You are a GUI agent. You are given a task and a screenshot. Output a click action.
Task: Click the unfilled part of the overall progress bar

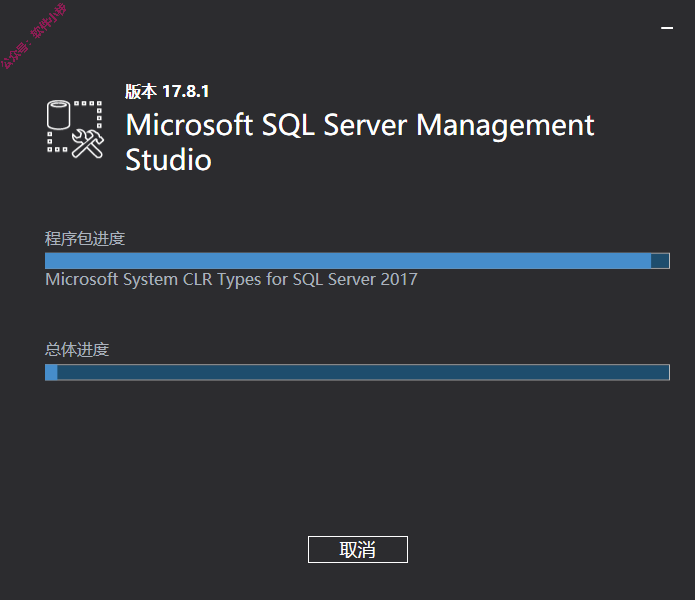(363, 372)
